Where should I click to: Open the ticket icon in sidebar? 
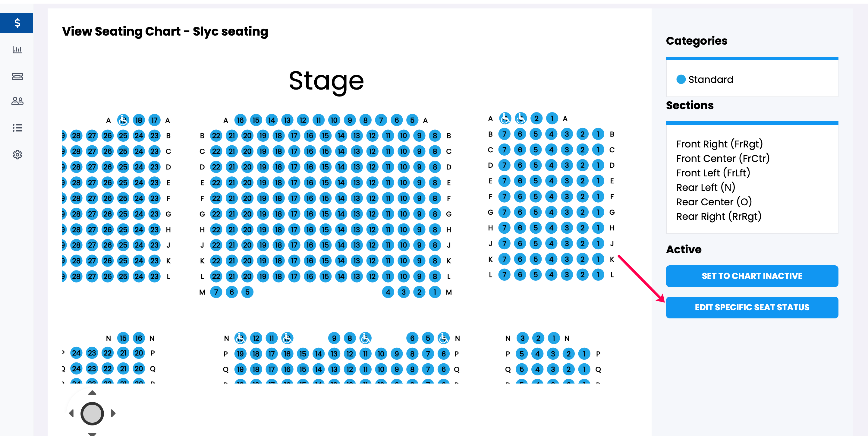coord(17,77)
